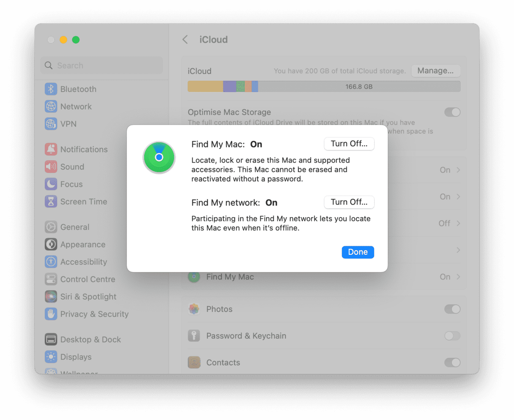Click the Manage... storage button
The image size is (514, 420).
[x=435, y=71]
